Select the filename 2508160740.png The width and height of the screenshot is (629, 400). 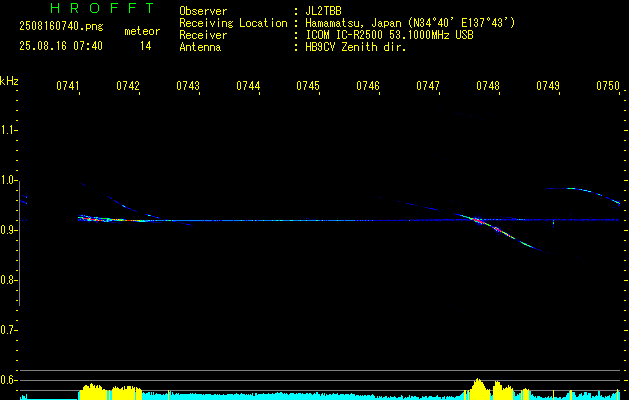tap(61, 27)
